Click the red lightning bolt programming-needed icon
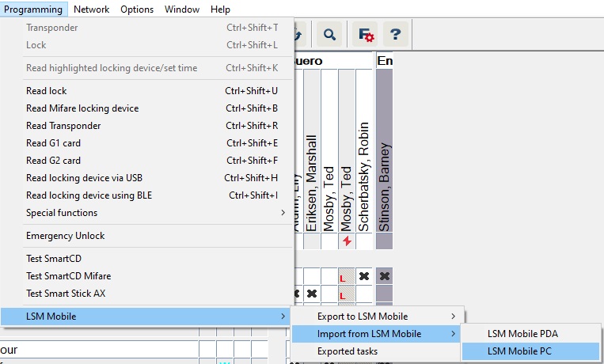Viewport: 604px width, 364px height. tap(347, 241)
